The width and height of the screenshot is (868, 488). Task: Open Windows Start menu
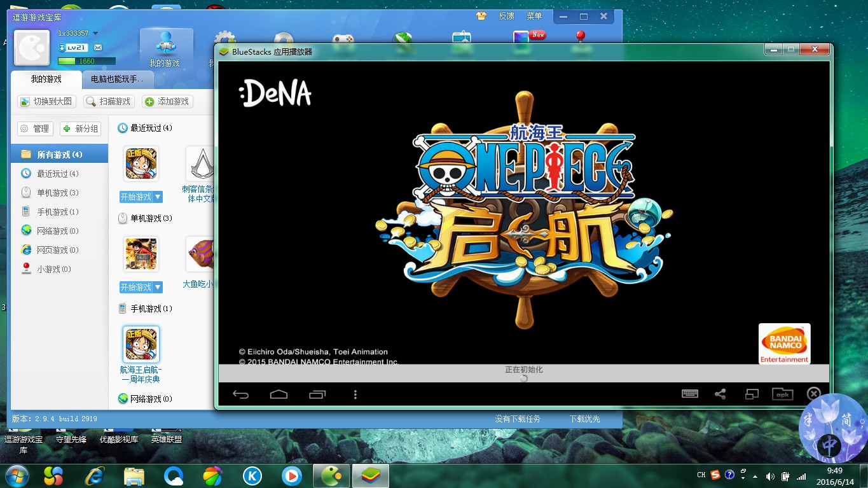coord(16,475)
